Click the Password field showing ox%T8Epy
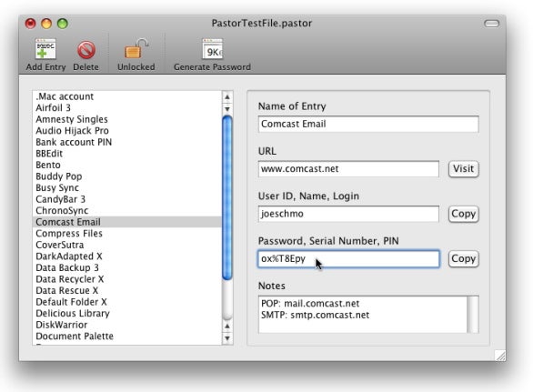This screenshot has height=392, width=533. click(348, 258)
